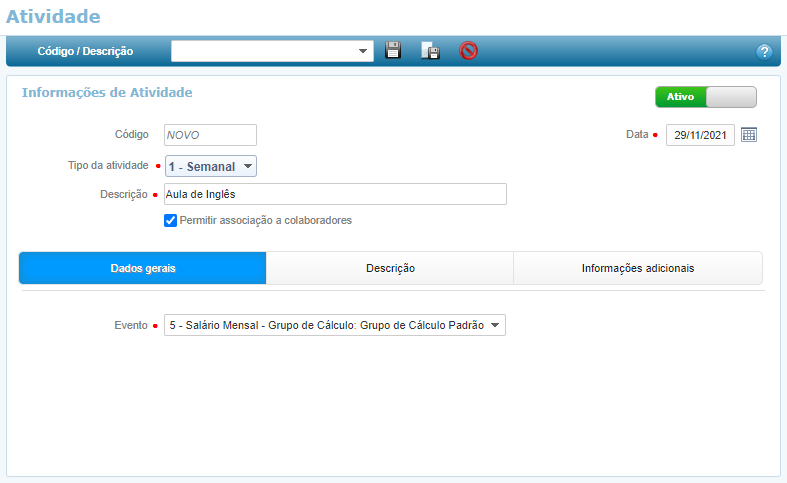This screenshot has height=483, width=787.
Task: Click the save-and-new icon with document
Action: pyautogui.click(x=430, y=51)
